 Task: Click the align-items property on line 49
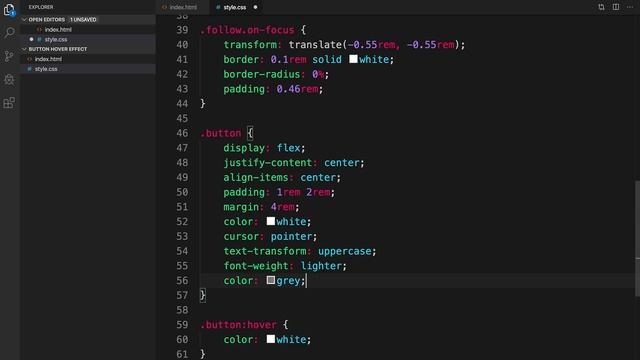click(x=256, y=177)
